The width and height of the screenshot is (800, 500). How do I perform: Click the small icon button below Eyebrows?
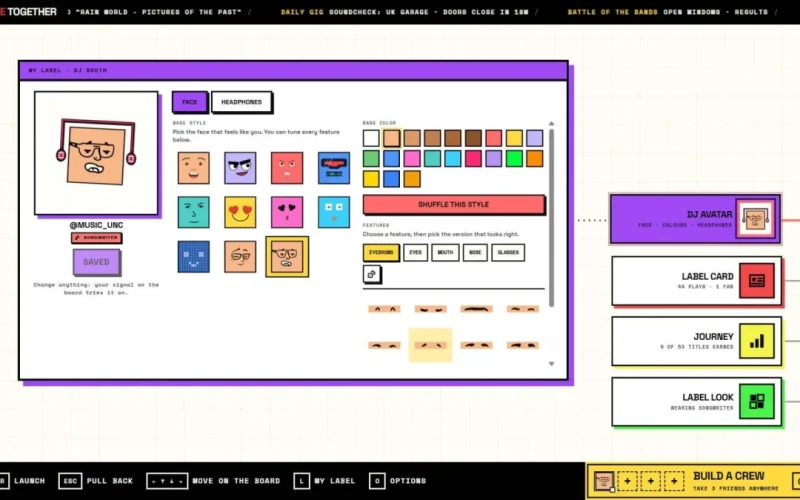372,274
